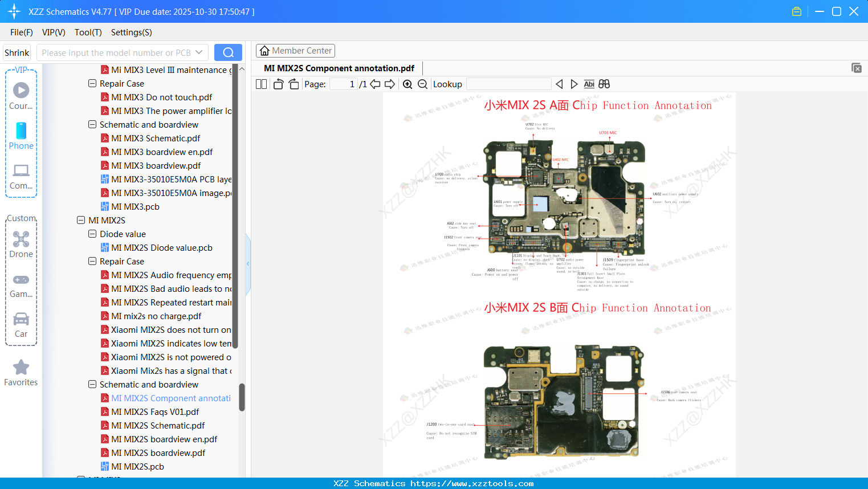Zoom in on the PDF document
The image size is (868, 489).
point(407,84)
